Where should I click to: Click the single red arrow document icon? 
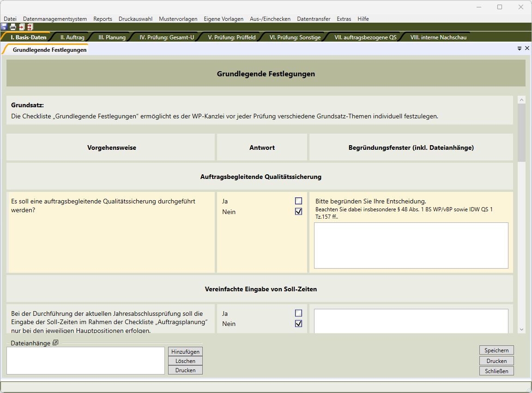coord(21,27)
